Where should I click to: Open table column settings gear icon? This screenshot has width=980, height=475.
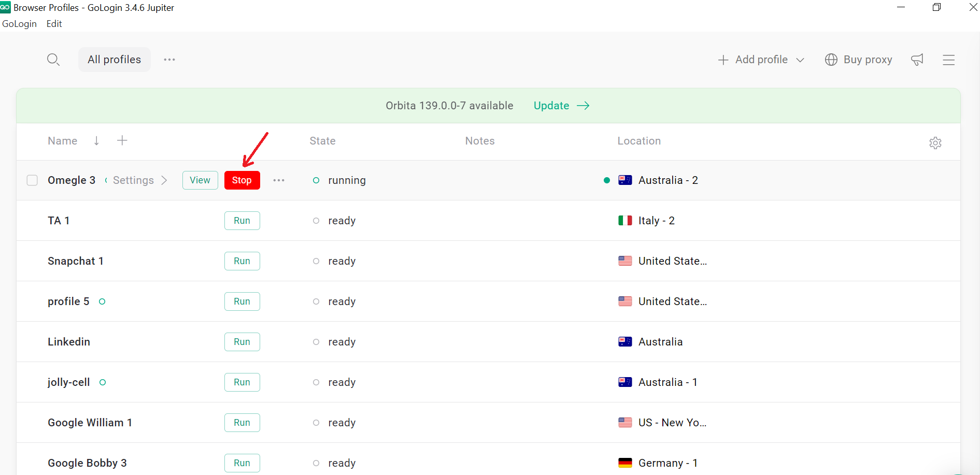click(x=935, y=143)
